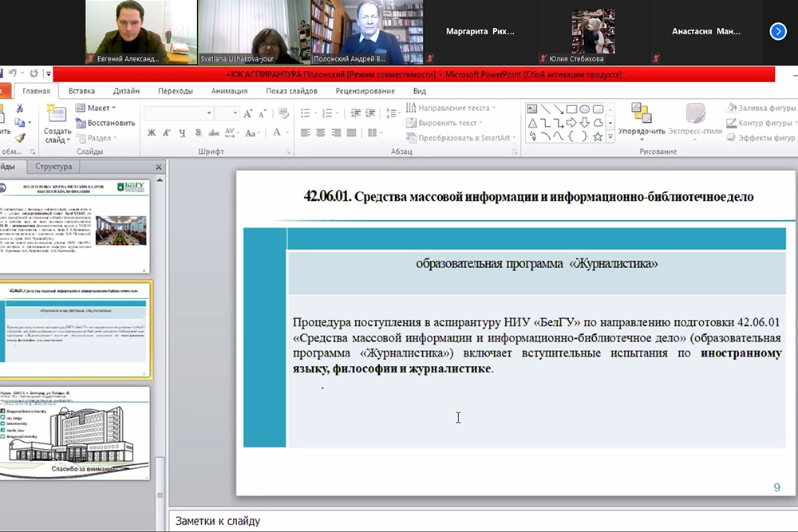The image size is (798, 532).
Task: Toggle strikethrough abc formatting
Action: pyautogui.click(x=214, y=133)
